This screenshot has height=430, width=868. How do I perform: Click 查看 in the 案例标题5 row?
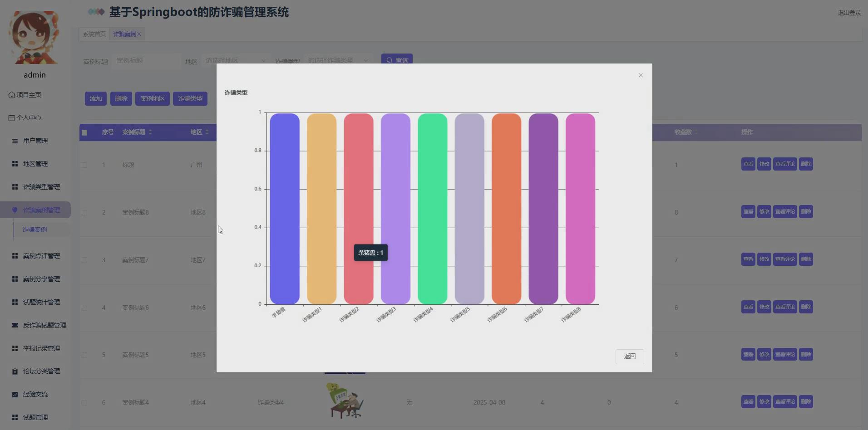(748, 354)
